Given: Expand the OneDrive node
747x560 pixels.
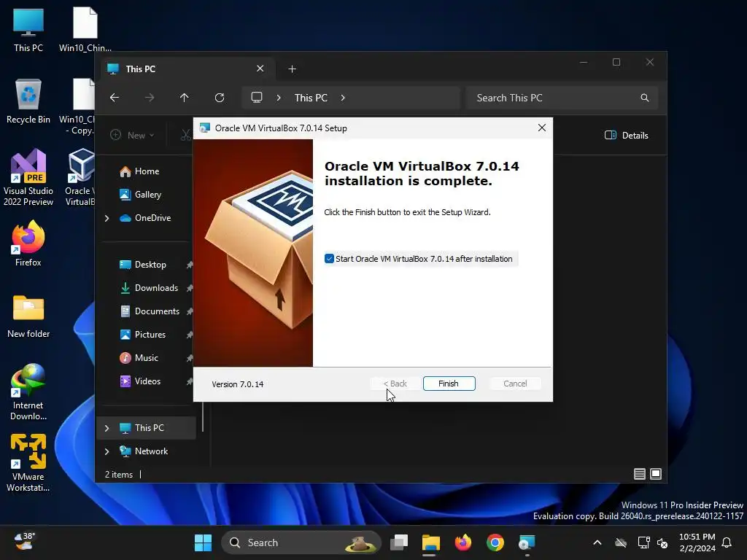Looking at the screenshot, I should 107,218.
